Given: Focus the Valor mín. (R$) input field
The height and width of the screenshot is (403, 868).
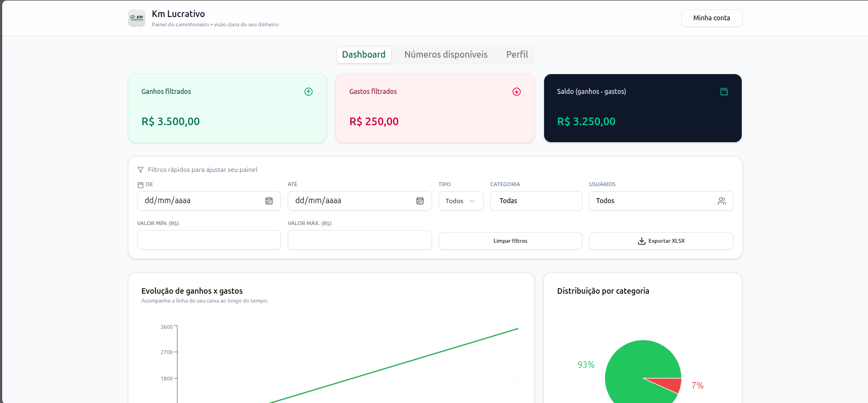Looking at the screenshot, I should click(x=209, y=240).
